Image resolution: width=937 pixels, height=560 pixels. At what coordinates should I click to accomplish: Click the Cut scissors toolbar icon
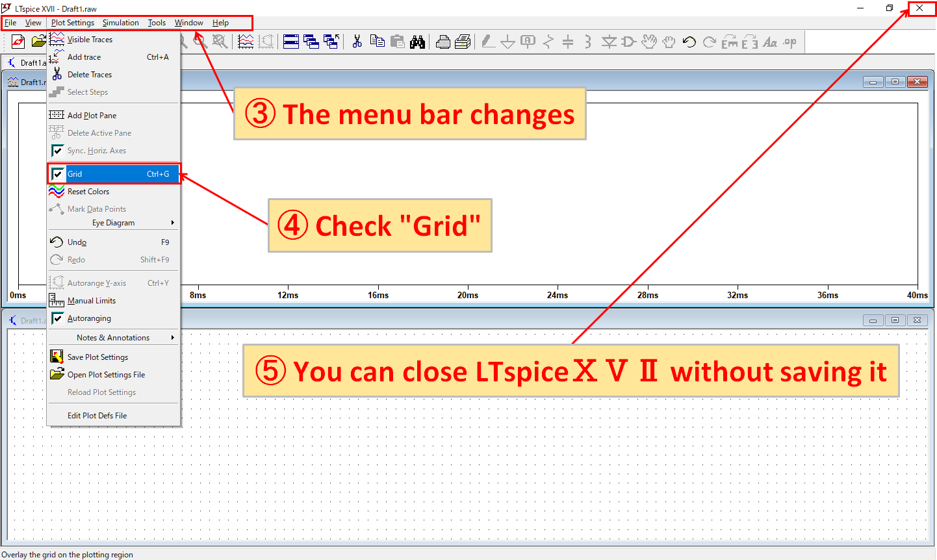click(x=357, y=41)
